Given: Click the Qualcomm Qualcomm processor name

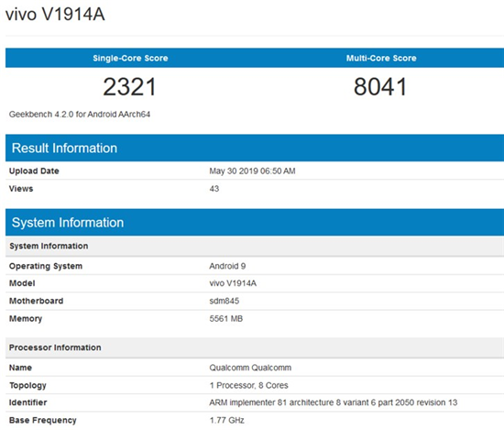Looking at the screenshot, I should pyautogui.click(x=250, y=368).
